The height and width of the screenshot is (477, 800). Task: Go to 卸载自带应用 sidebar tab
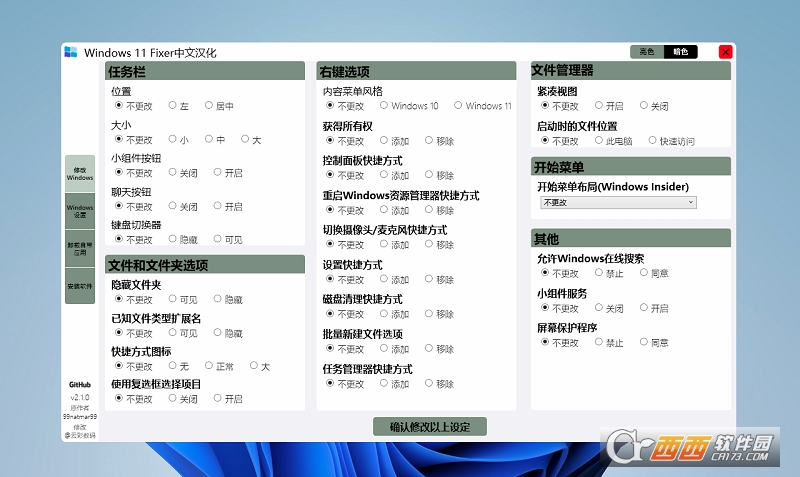coord(80,248)
